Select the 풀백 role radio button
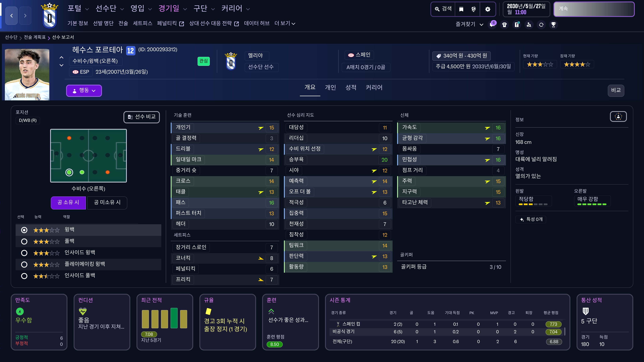Viewport: 644px width, 362px height. (24, 241)
